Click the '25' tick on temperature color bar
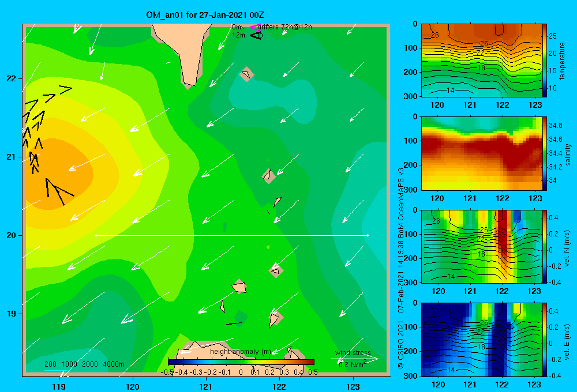Viewport: 577px width, 392px height. (x=553, y=36)
